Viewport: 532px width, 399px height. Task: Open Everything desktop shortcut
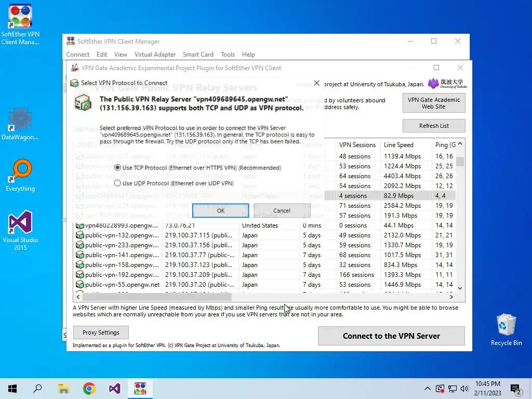click(x=20, y=176)
